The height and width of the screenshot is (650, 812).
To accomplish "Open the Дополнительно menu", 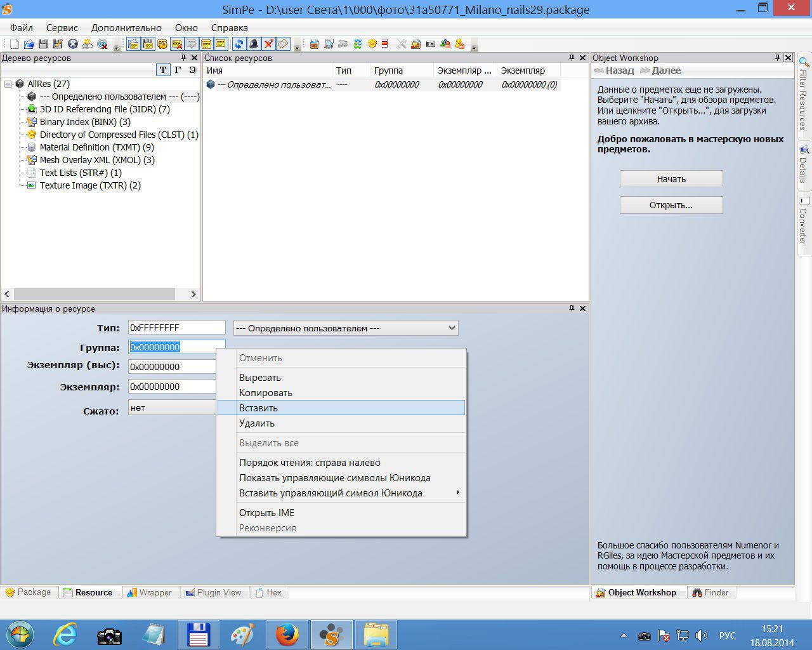I will tap(126, 27).
